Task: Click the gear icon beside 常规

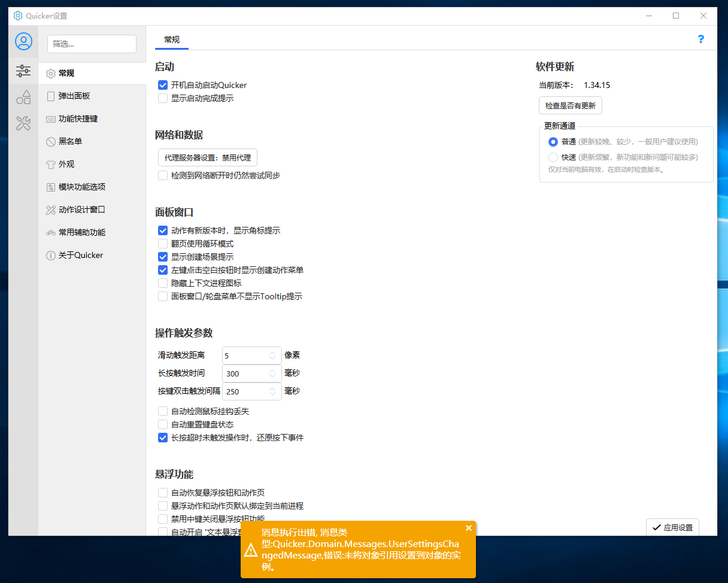Action: 51,74
